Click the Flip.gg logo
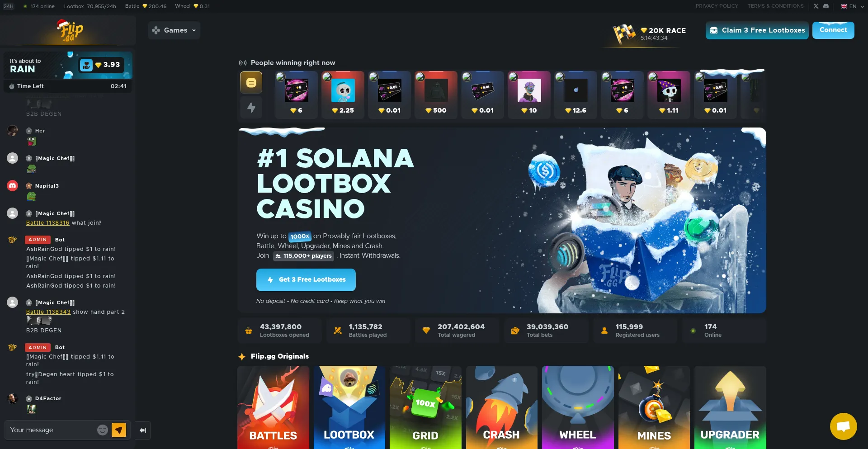 (70, 31)
